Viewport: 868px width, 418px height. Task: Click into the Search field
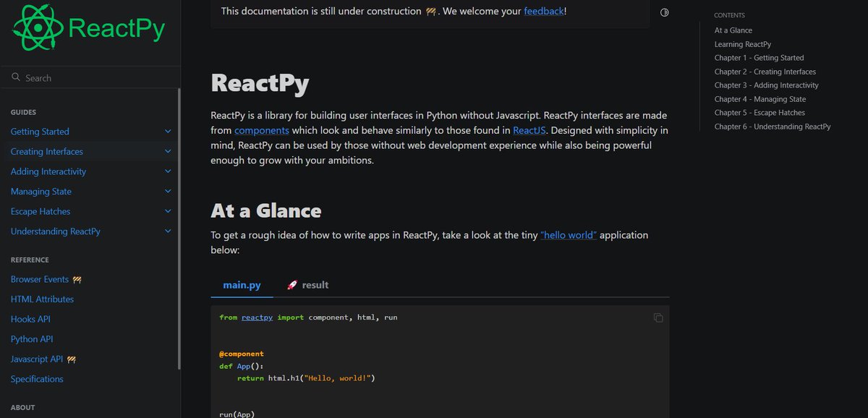click(x=90, y=77)
